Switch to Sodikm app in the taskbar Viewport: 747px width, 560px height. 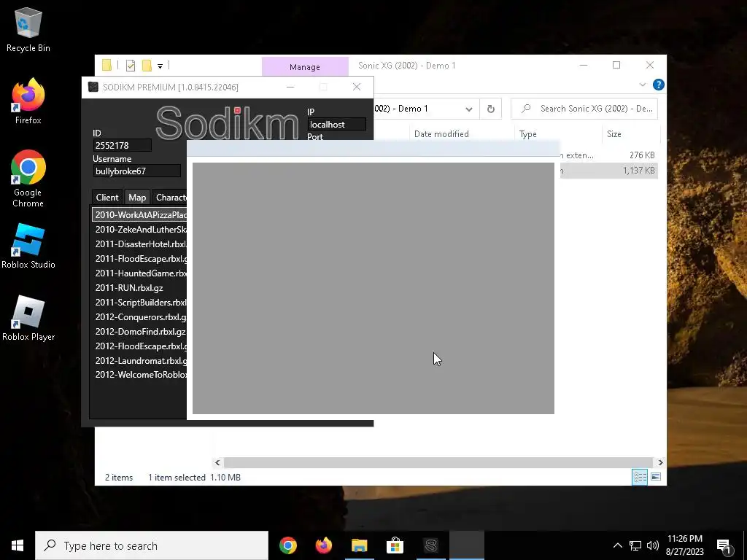click(431, 545)
